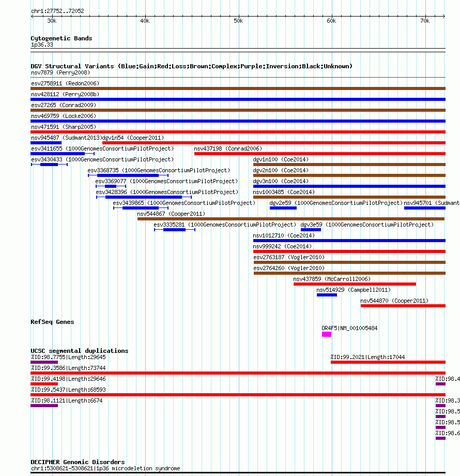
Task: Open dgv3e59 variant label
Action: click(x=367, y=225)
